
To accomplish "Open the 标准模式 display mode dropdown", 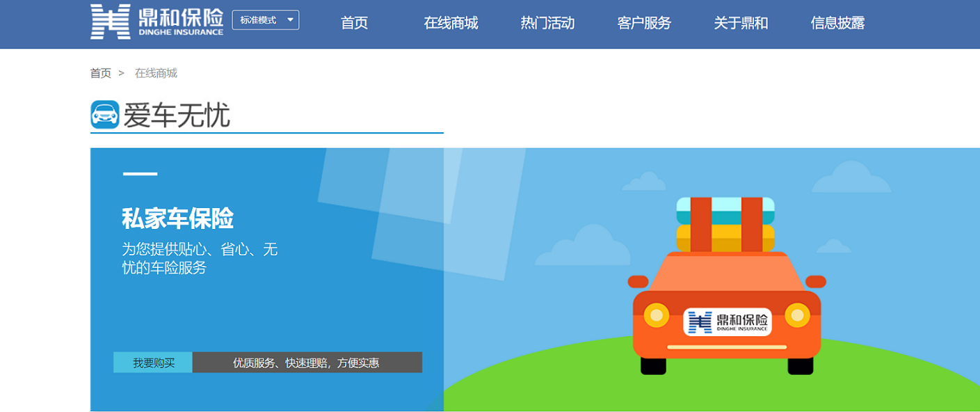I will (x=266, y=20).
